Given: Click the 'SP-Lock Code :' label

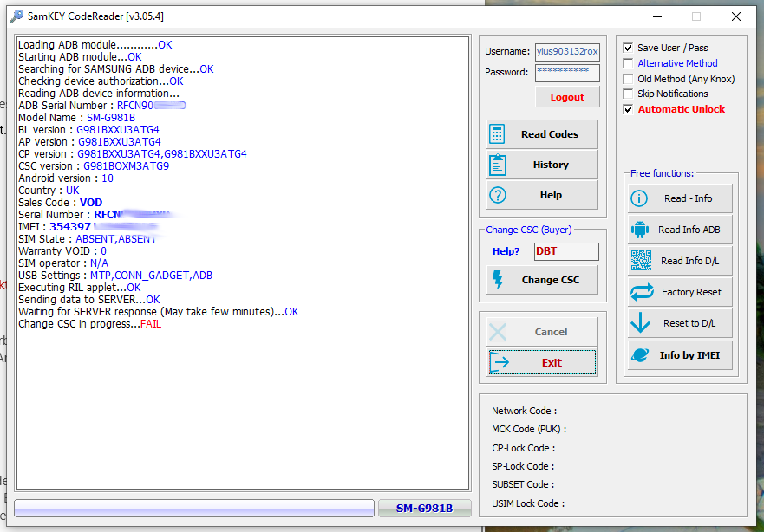Looking at the screenshot, I should point(523,466).
